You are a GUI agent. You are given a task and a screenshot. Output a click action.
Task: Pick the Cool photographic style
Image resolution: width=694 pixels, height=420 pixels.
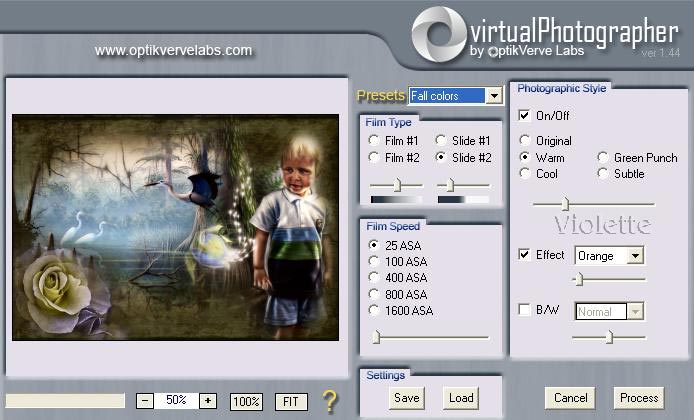click(x=526, y=173)
